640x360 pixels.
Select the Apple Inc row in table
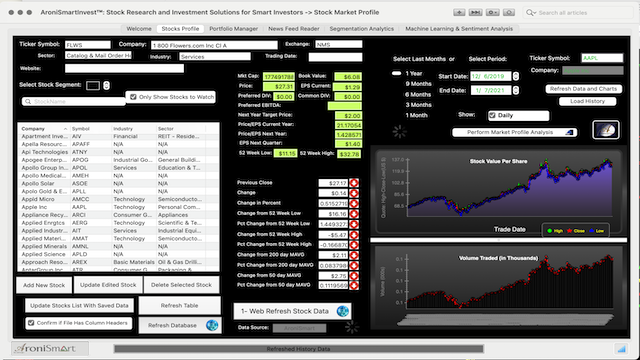pos(118,207)
